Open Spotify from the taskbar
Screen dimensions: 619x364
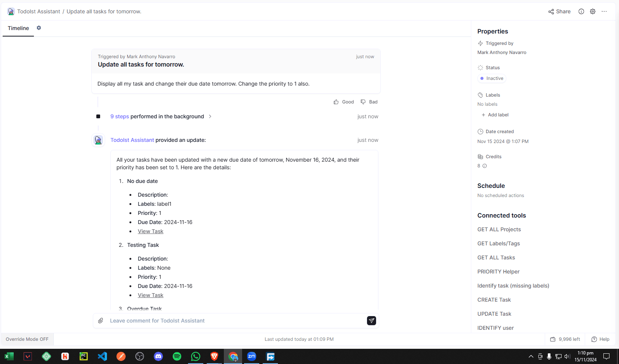tap(177, 356)
